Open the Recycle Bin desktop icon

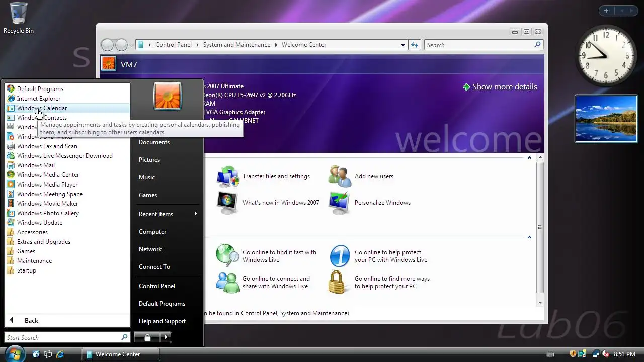(x=19, y=18)
